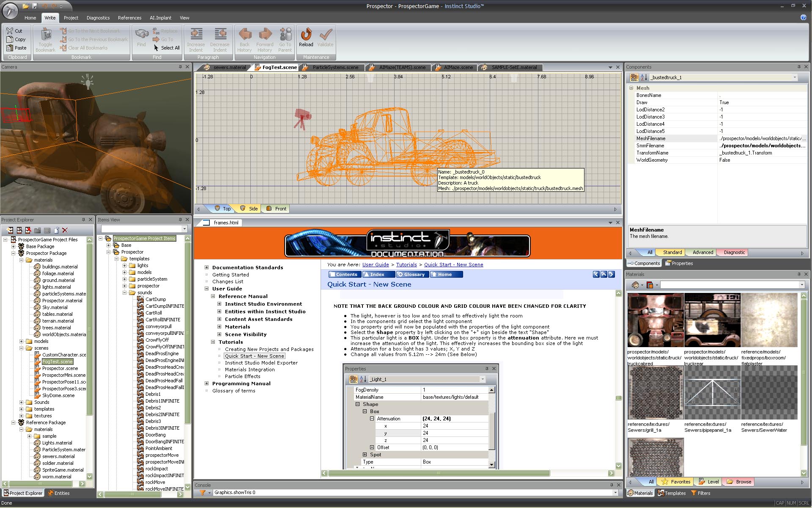Click the Forward History arrow icon
This screenshot has width=812, height=508.
pos(265,34)
